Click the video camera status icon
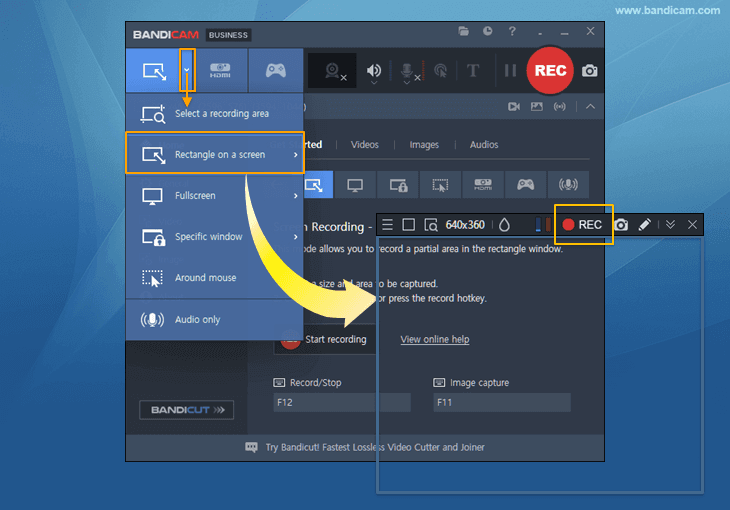This screenshot has height=510, width=730. (x=514, y=107)
